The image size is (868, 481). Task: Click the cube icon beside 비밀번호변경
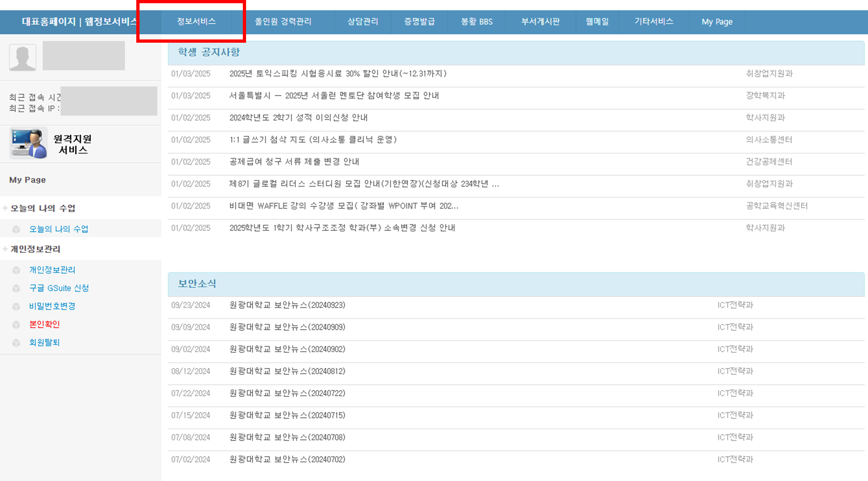point(16,306)
